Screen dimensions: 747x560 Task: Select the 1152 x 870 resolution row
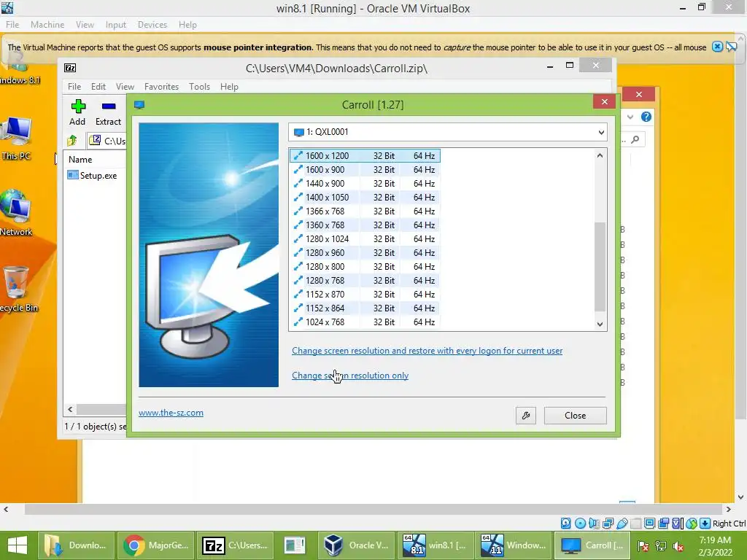tap(365, 294)
